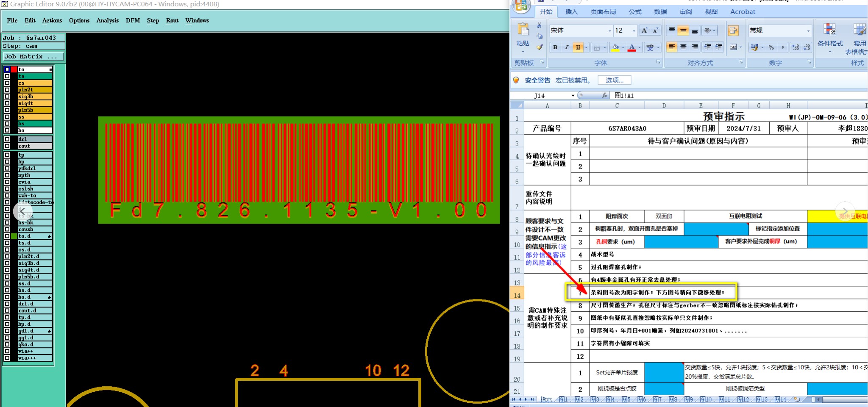Image resolution: width=868 pixels, height=407 pixels.
Task: Open the DFM menu in Graphic Editor
Action: 133,20
